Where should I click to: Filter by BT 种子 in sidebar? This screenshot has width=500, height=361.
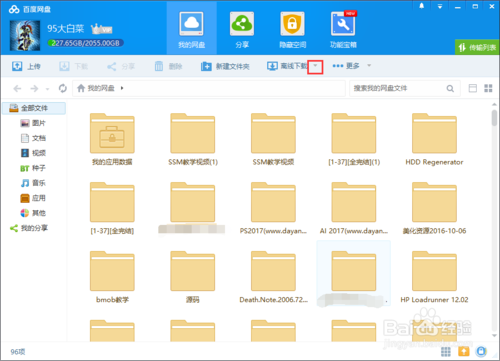(33, 168)
